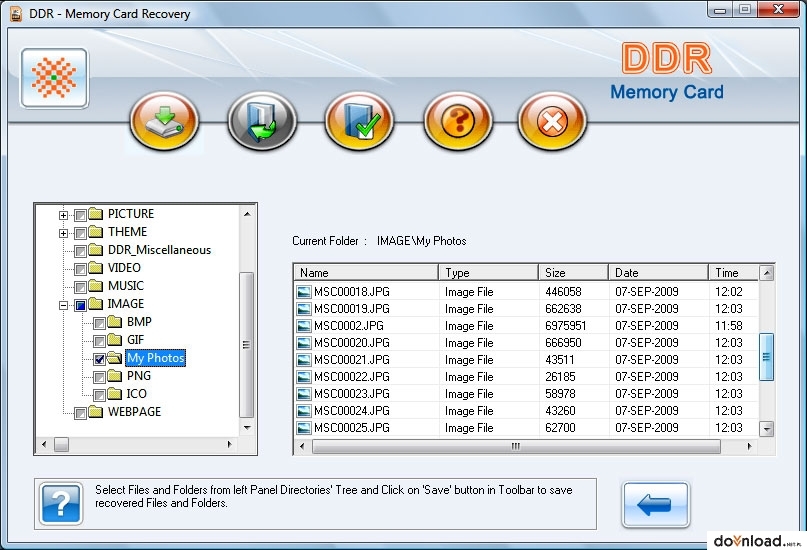Go back using the blue arrow button

pyautogui.click(x=655, y=504)
